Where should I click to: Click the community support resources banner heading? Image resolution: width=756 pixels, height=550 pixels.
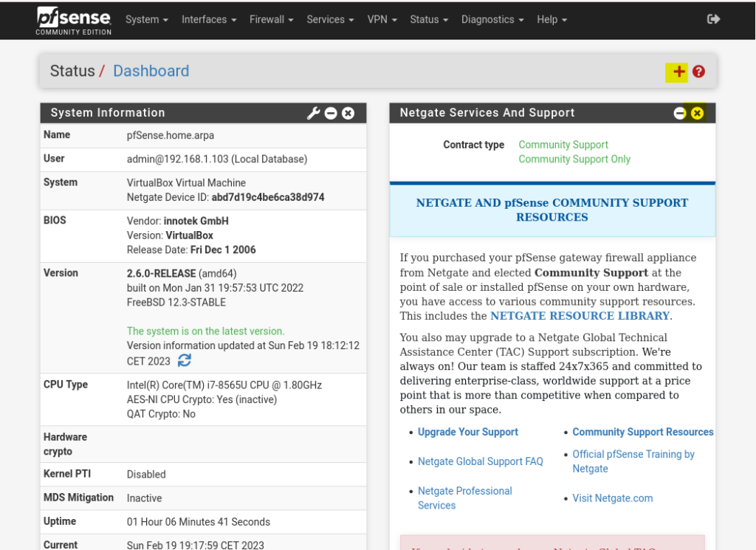pos(552,210)
